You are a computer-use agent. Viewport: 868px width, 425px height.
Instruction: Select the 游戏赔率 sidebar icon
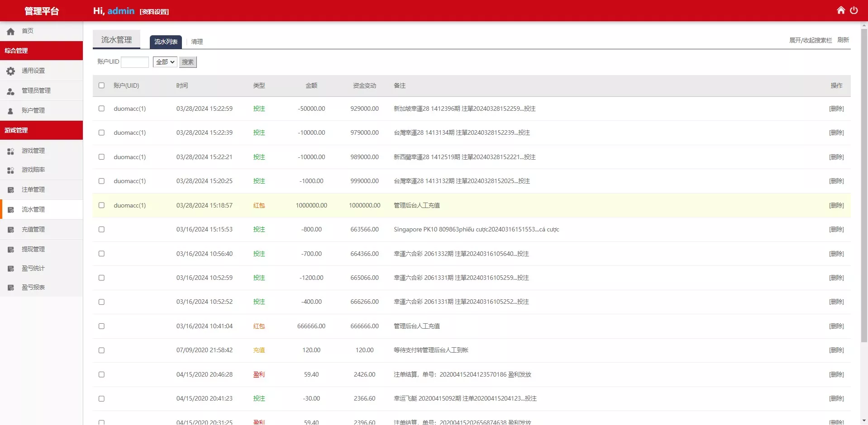point(10,170)
